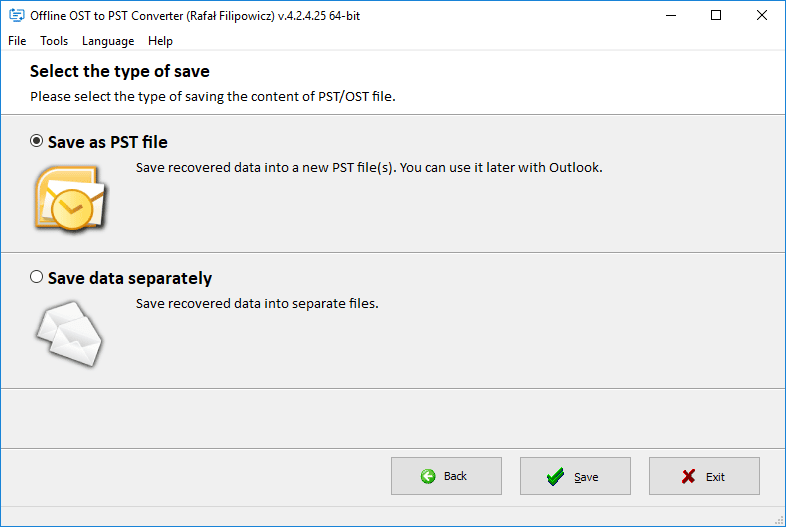Open the Help menu
This screenshot has width=786, height=527.
coord(160,41)
